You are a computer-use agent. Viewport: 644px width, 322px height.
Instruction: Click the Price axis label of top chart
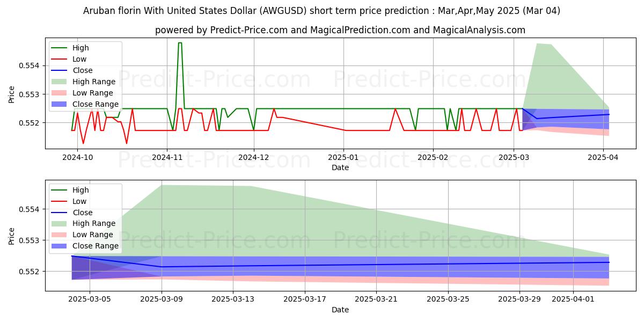click(12, 94)
